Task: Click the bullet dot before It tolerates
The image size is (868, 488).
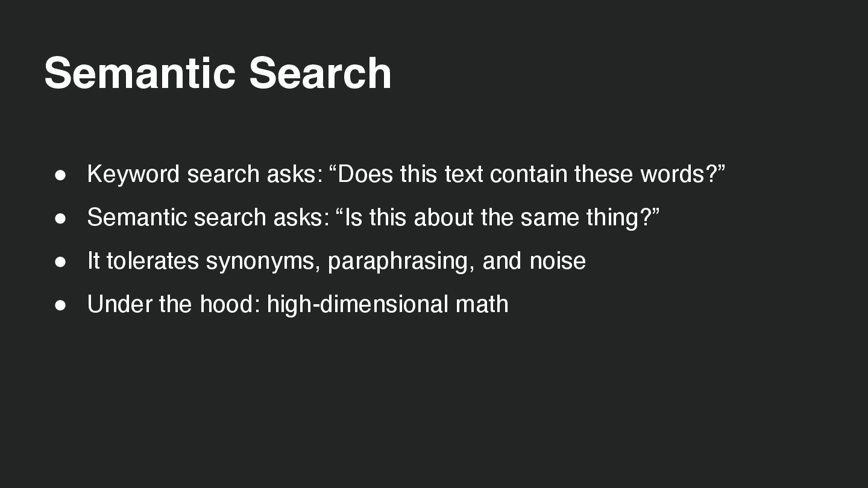Action: 60,262
